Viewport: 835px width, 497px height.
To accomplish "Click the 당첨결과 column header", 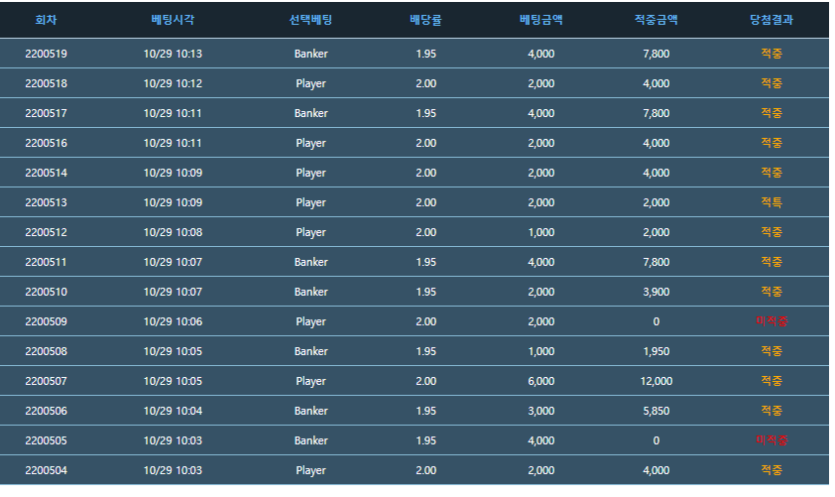I will (x=772, y=20).
